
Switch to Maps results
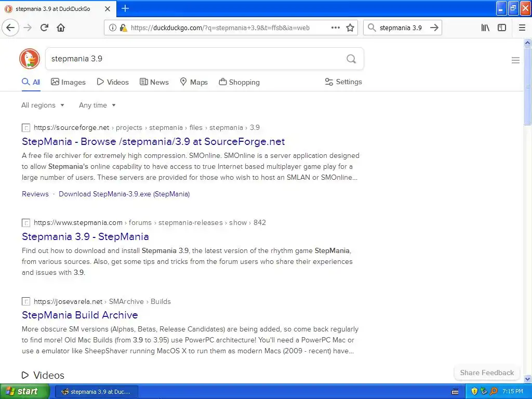coord(194,82)
